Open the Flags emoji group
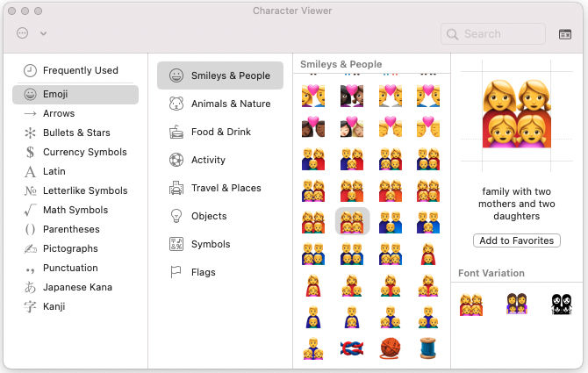The height and width of the screenshot is (373, 588). (x=203, y=272)
